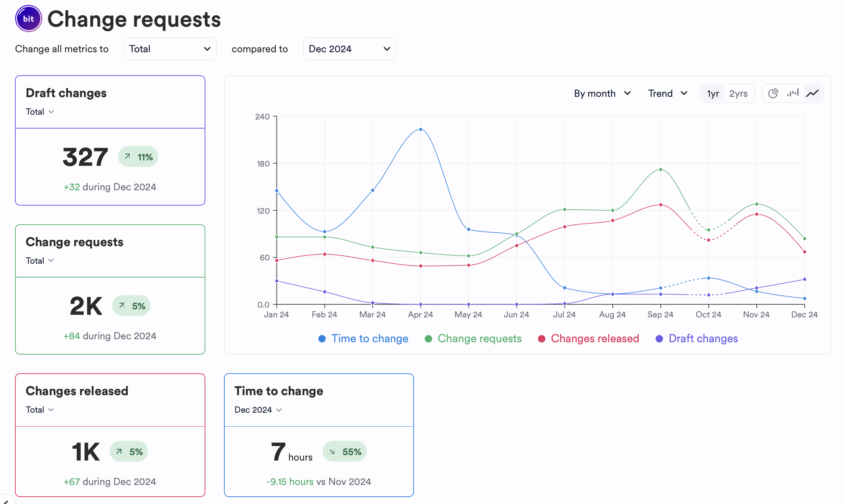The image size is (844, 504).
Task: Open the Trend dropdown
Action: pyautogui.click(x=668, y=93)
